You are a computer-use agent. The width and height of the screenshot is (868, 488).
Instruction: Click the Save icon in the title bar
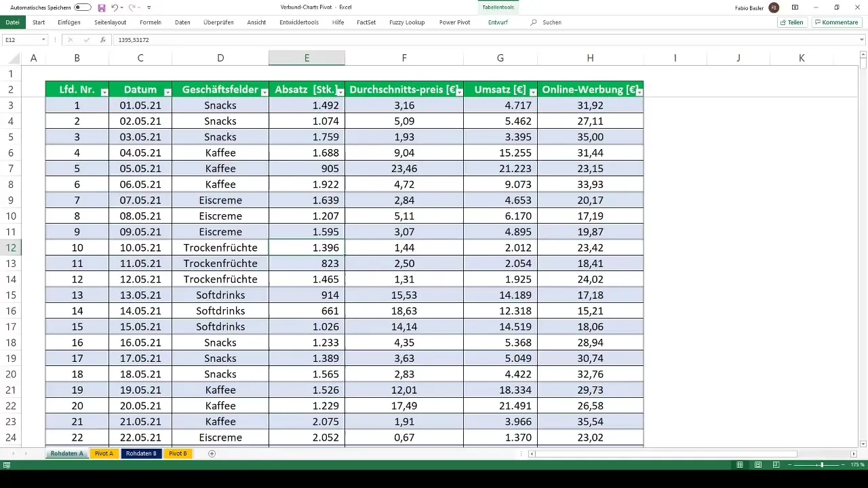pyautogui.click(x=101, y=7)
